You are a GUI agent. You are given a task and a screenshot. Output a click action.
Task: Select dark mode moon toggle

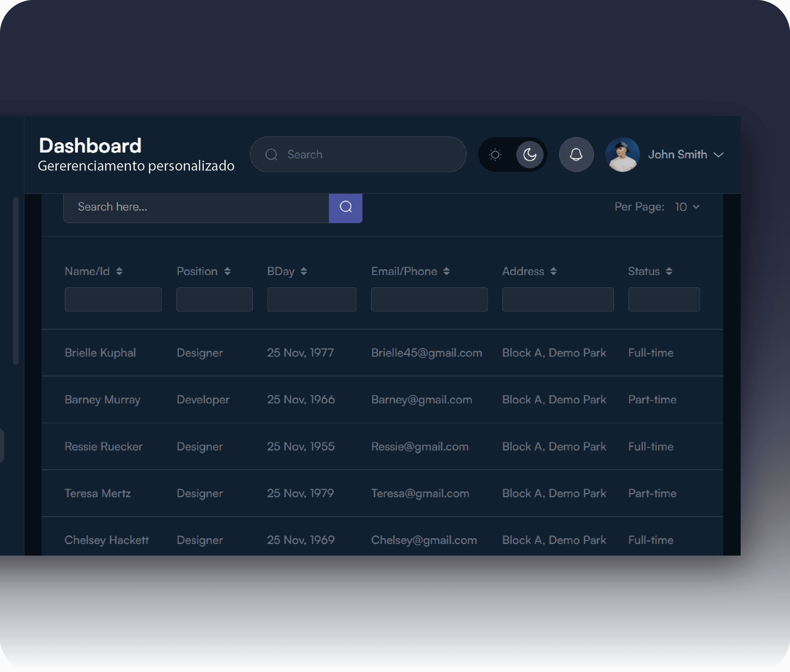tap(529, 155)
